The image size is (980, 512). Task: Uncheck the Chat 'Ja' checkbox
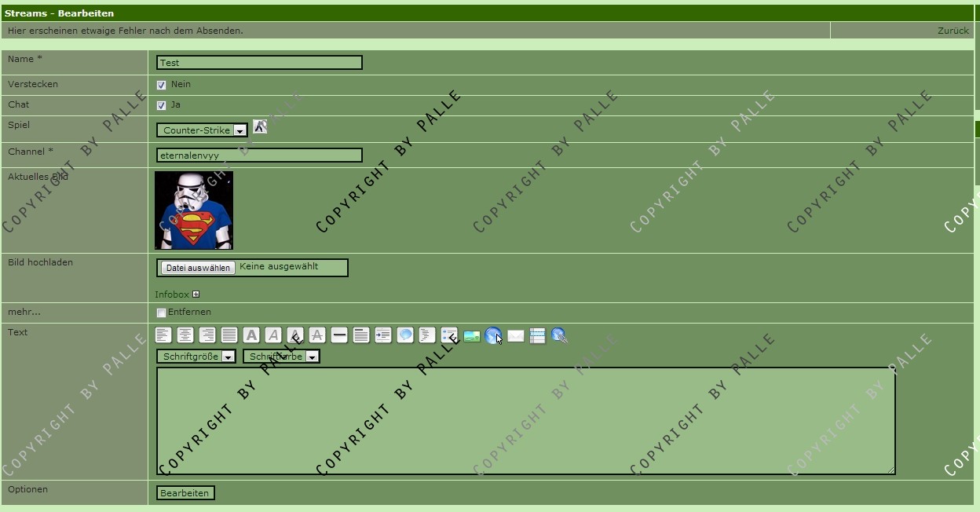tap(162, 105)
